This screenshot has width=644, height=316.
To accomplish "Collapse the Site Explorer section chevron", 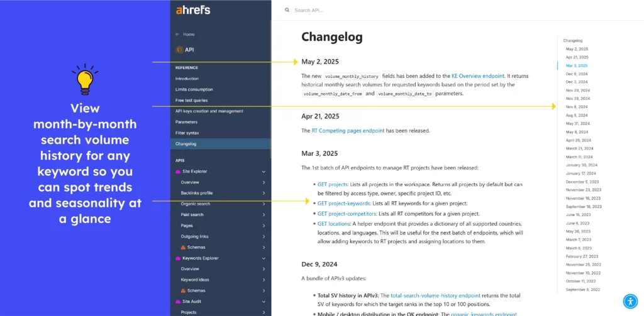I will [x=264, y=172].
